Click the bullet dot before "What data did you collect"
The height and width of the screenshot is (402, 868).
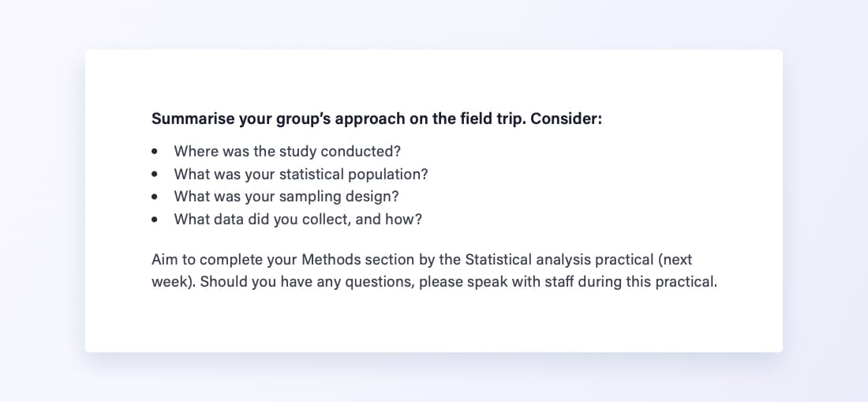tap(155, 220)
